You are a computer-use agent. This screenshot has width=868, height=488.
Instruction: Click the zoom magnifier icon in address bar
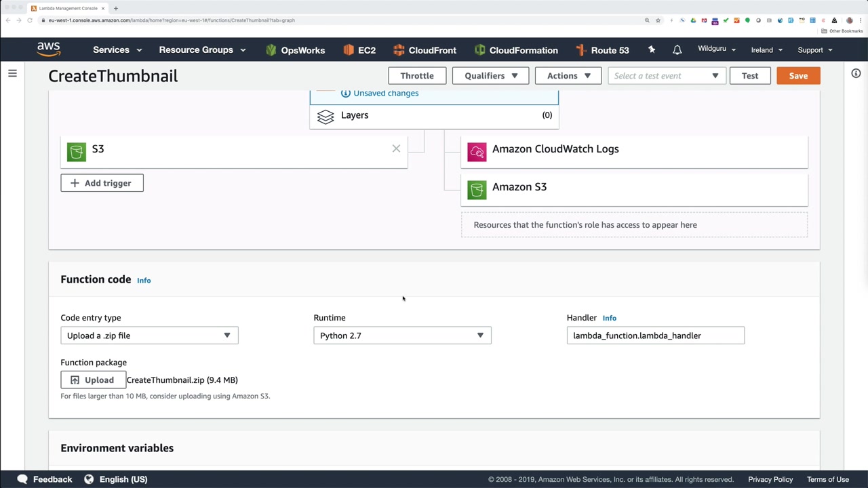point(647,20)
